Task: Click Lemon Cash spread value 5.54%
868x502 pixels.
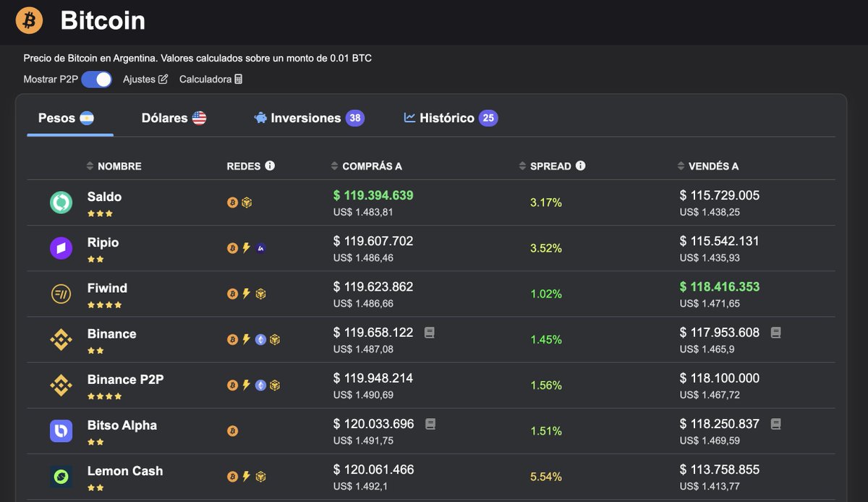Action: click(x=546, y=476)
